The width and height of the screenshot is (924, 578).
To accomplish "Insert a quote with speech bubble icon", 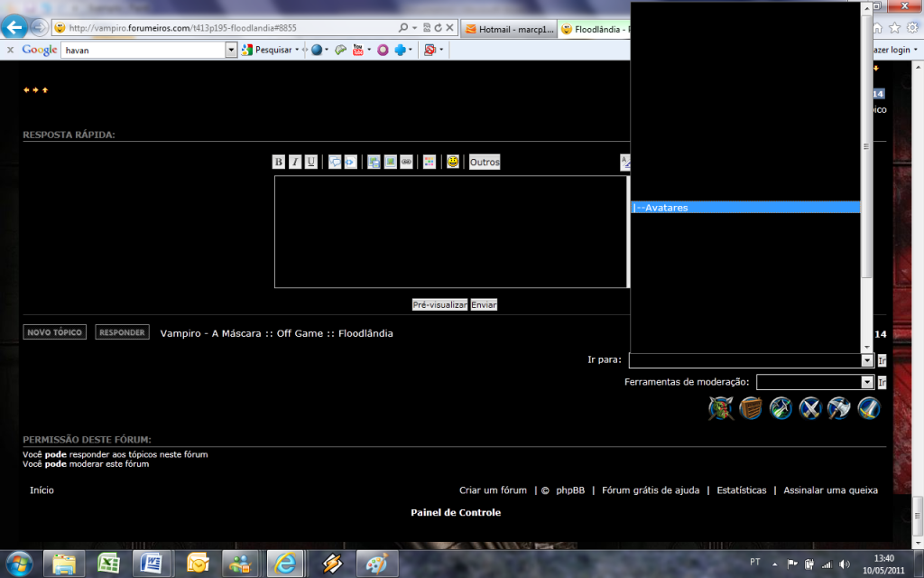I will pos(335,162).
